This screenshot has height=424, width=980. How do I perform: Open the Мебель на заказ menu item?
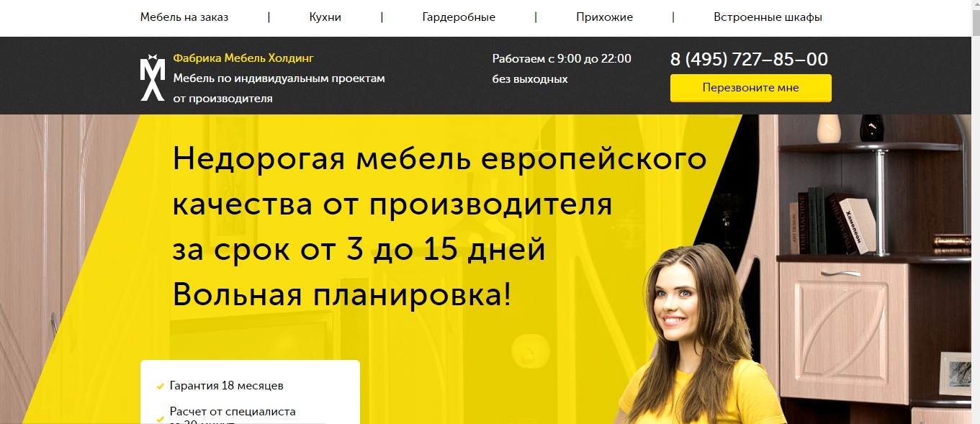point(184,17)
